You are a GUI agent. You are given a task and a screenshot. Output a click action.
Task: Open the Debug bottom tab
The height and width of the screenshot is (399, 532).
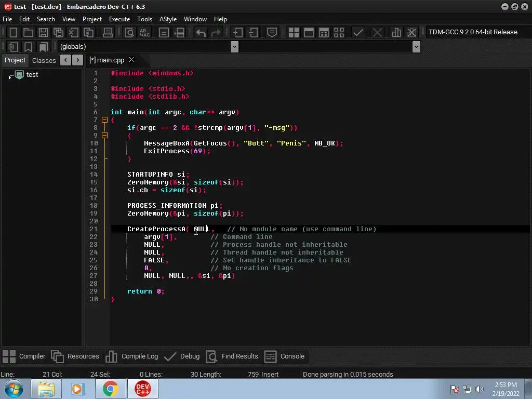182,356
